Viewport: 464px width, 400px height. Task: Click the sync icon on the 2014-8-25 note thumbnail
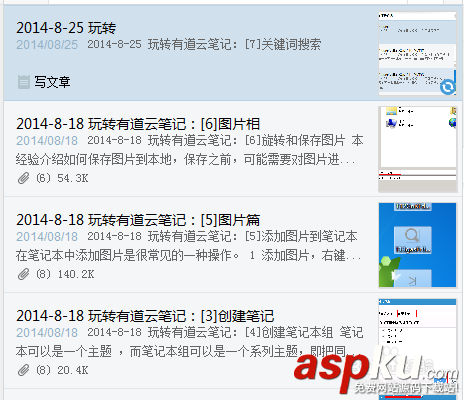tap(447, 87)
